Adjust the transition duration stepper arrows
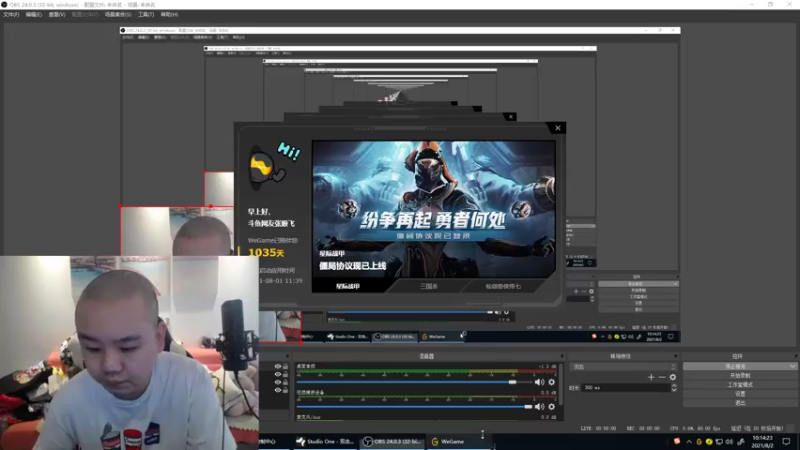800x450 pixels. 674,388
